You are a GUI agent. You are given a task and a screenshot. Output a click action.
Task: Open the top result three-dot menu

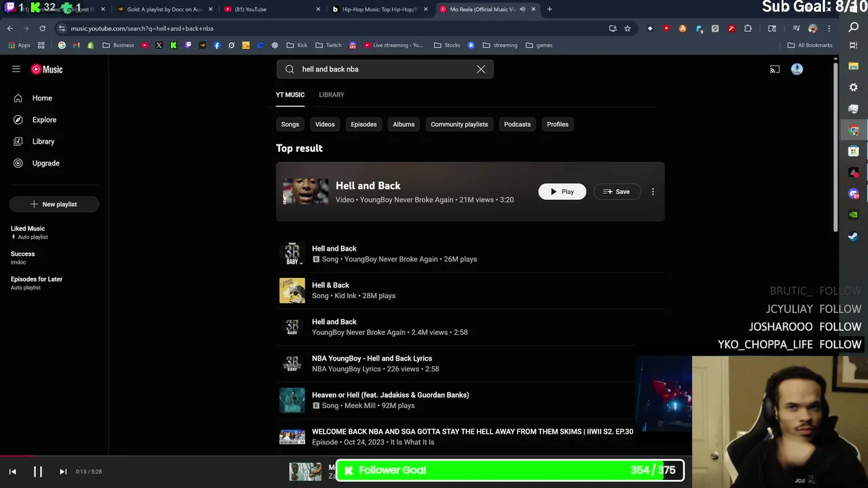(653, 192)
